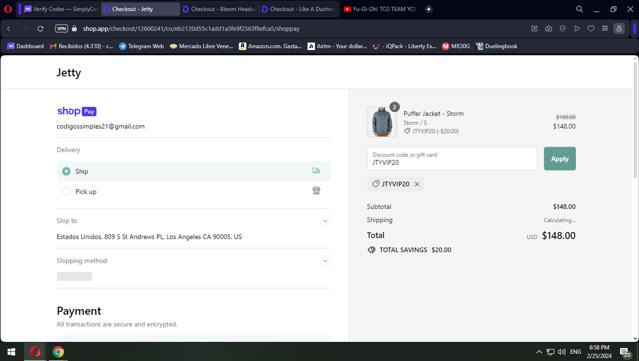This screenshot has height=361, width=639.
Task: Click the shipping truck icon
Action: coord(316,170)
